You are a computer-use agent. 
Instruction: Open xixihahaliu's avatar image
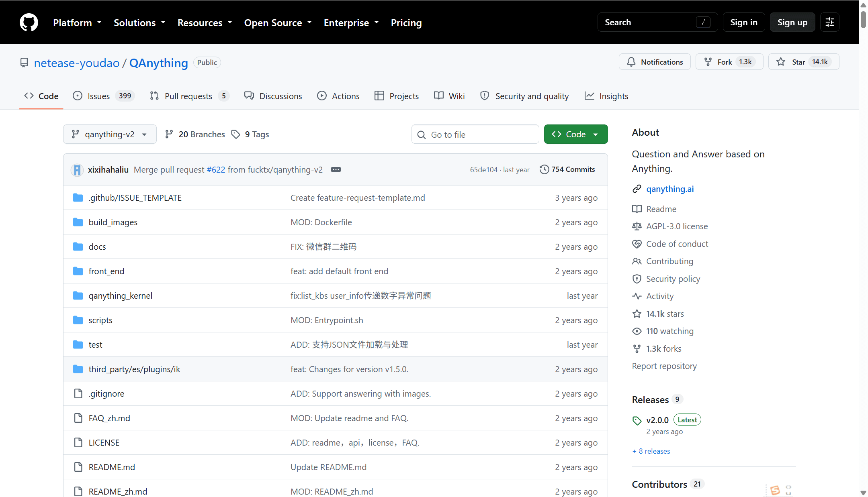77,170
